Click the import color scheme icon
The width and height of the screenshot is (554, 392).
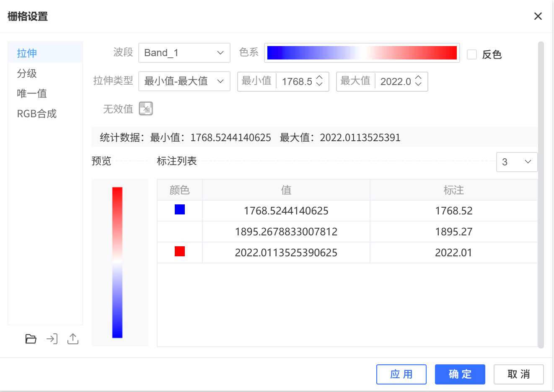pos(52,339)
